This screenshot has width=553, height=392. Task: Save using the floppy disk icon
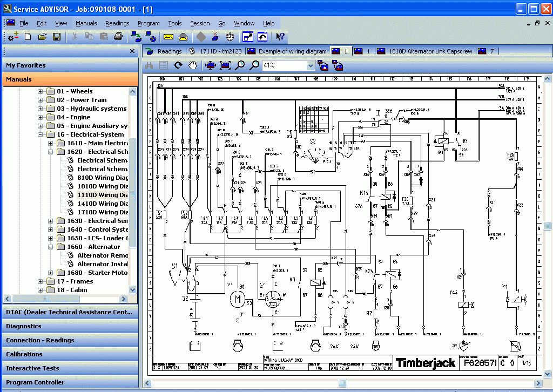56,37
